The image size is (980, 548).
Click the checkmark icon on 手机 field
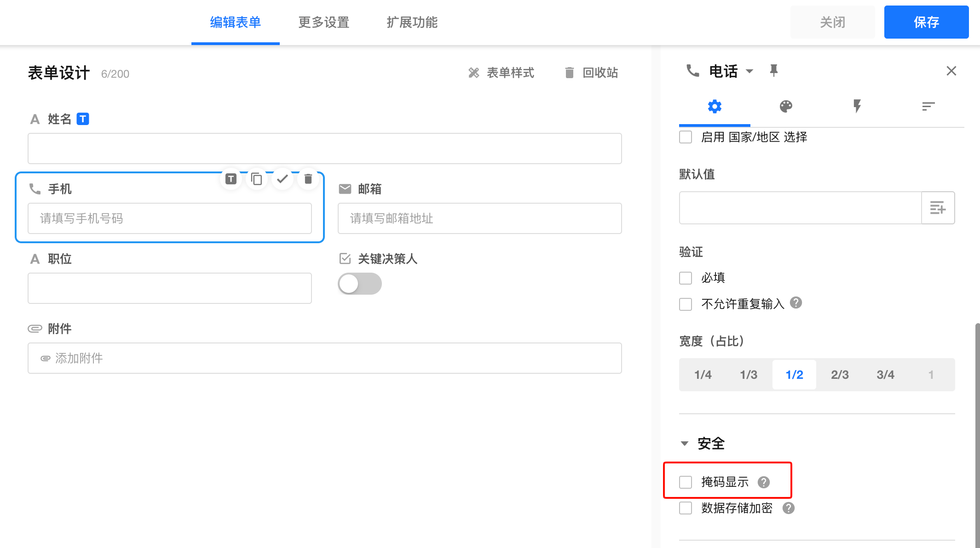click(282, 179)
